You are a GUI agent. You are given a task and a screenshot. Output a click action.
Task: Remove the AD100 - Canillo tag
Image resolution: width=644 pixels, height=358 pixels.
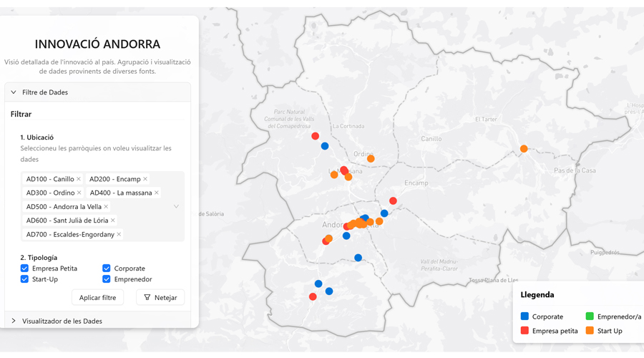click(x=79, y=179)
